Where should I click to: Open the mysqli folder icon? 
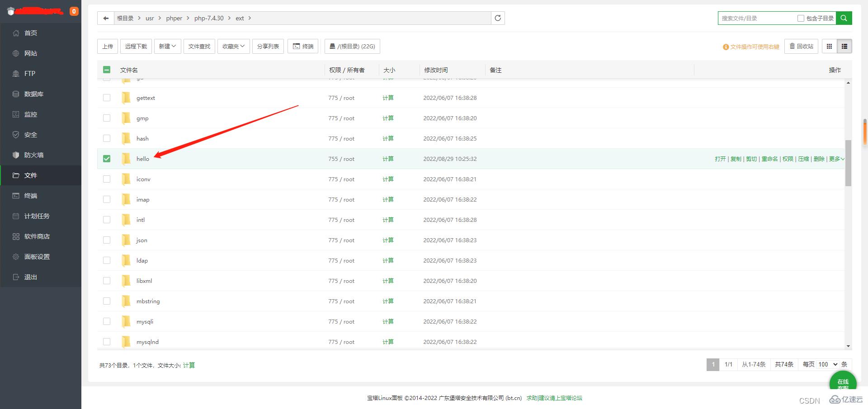pos(126,321)
